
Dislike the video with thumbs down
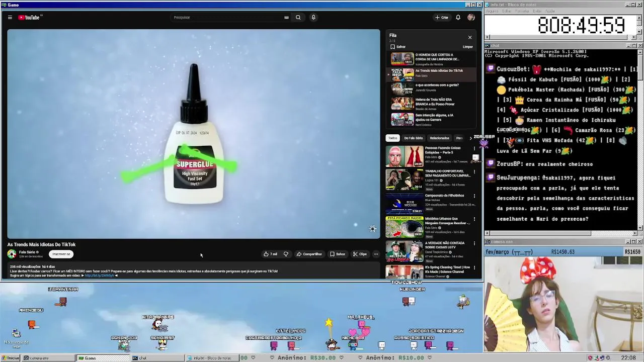(286, 254)
